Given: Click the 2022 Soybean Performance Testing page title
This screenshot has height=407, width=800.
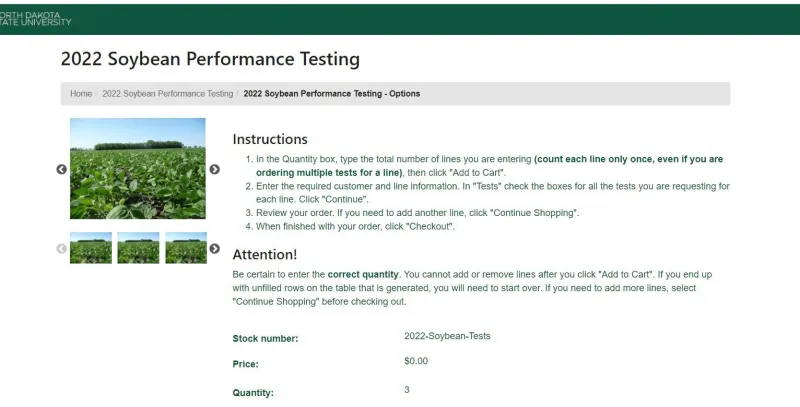Looking at the screenshot, I should (210, 59).
